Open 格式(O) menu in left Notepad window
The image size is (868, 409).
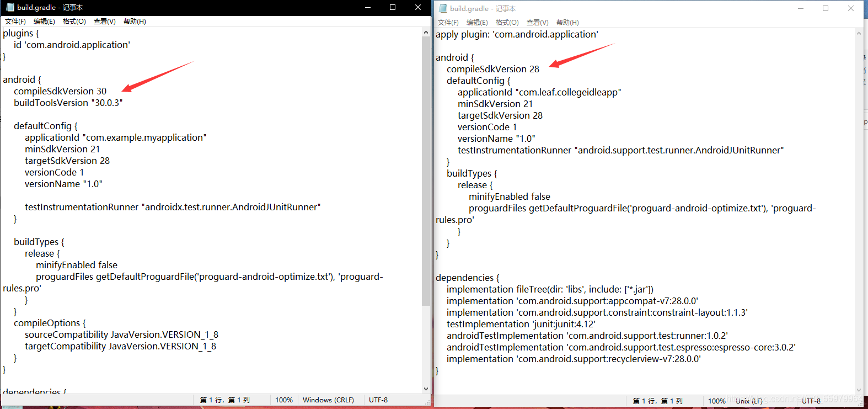click(74, 22)
